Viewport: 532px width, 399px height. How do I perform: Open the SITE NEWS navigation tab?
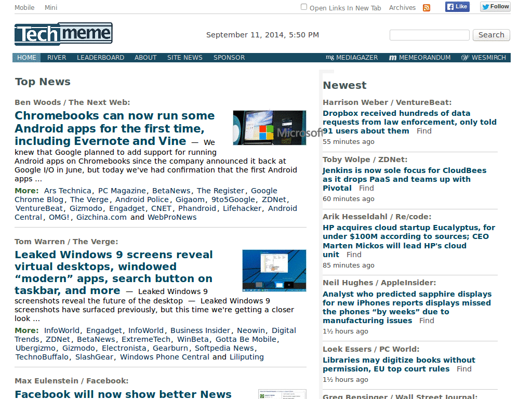point(185,58)
